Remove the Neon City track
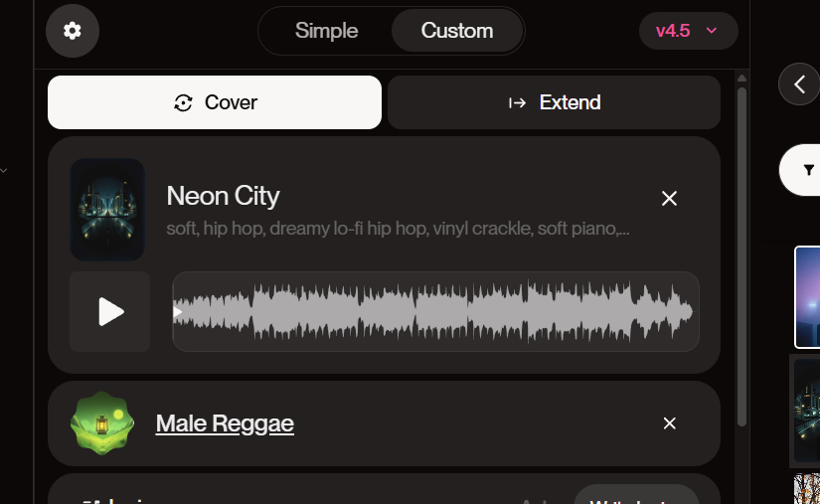Viewport: 820px width, 504px height. click(669, 199)
